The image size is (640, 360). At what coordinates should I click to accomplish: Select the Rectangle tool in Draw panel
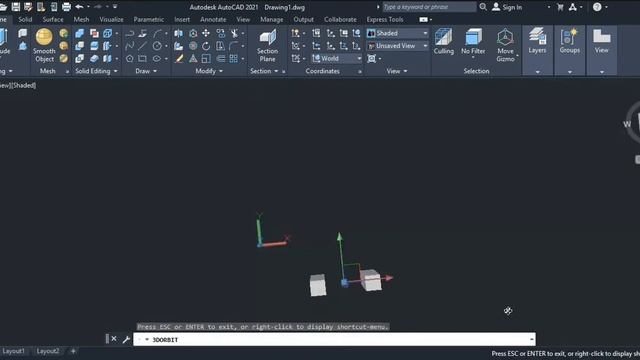[x=142, y=59]
